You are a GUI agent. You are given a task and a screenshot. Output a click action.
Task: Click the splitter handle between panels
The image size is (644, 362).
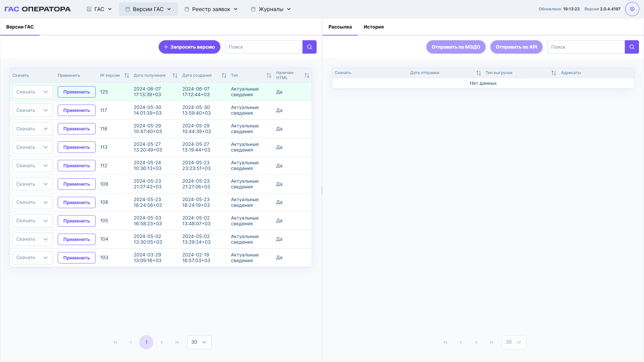pyautogui.click(x=322, y=190)
